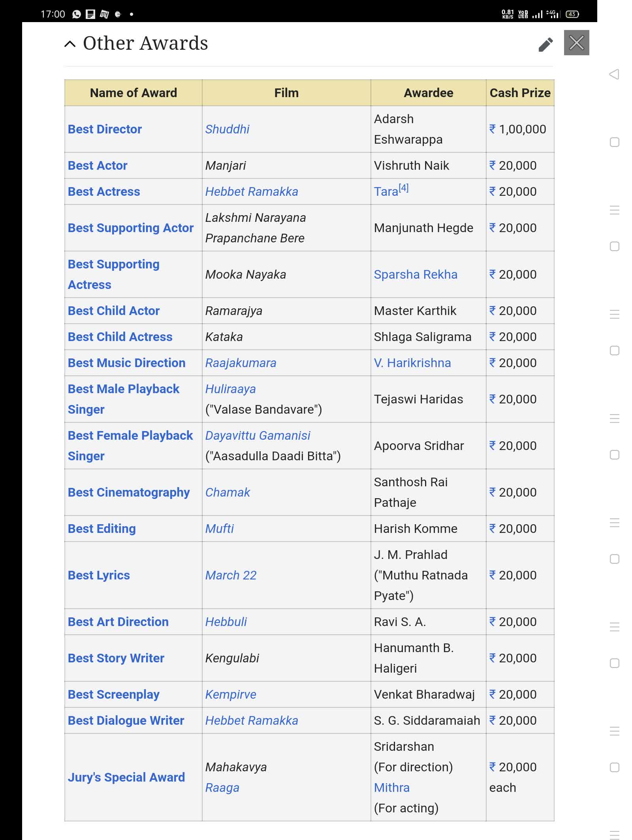The image size is (632, 840).
Task: Open the Best Cinematography award link
Action: coord(129,492)
